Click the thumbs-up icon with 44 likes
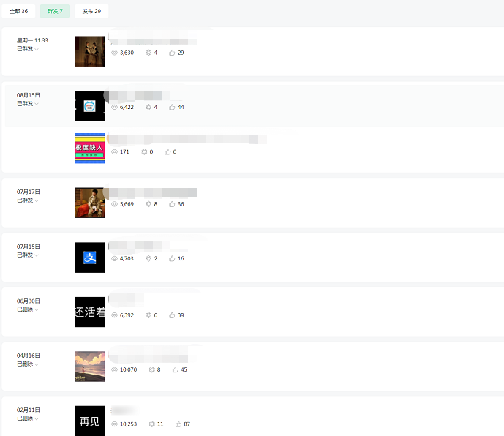The image size is (504, 436). pos(172,107)
